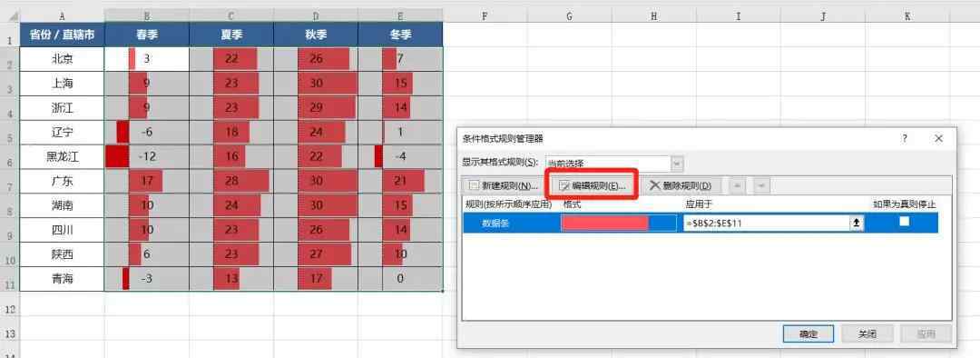Expand the Show formatting rules for dropdown
Image resolution: width=980 pixels, height=358 pixels.
click(677, 164)
